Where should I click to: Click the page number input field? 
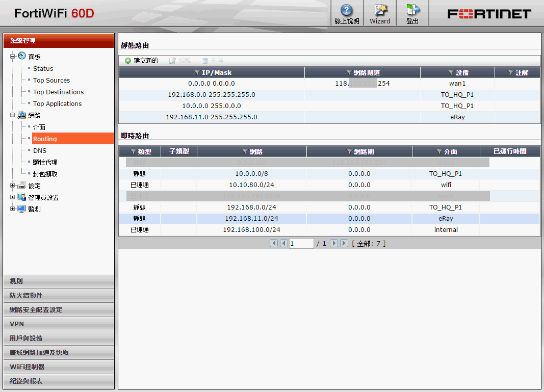click(x=301, y=243)
